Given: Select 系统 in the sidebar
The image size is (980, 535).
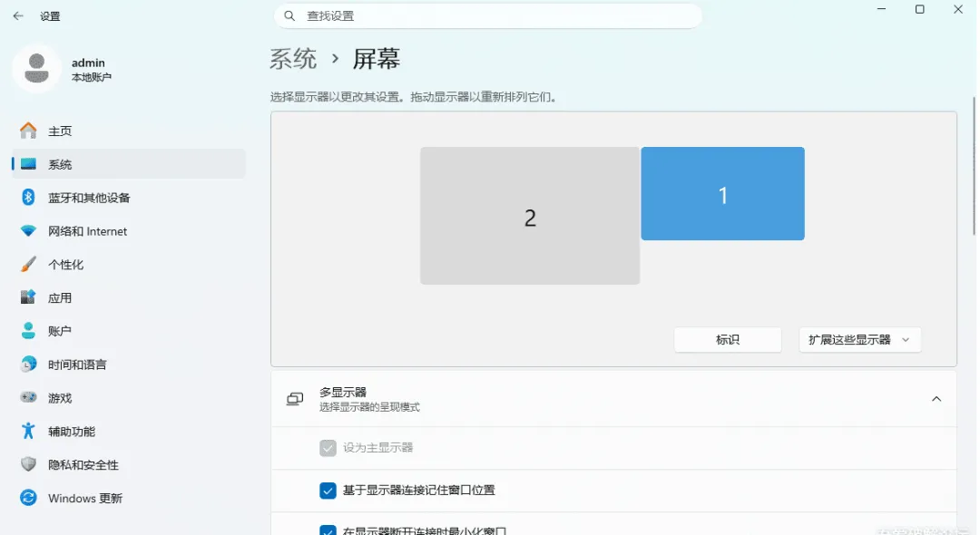Looking at the screenshot, I should point(129,164).
